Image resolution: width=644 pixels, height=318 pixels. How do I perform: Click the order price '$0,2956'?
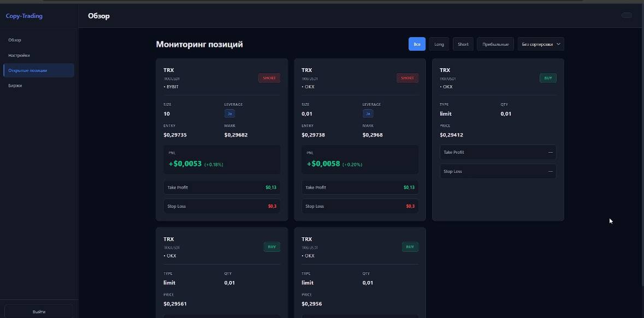(x=312, y=304)
